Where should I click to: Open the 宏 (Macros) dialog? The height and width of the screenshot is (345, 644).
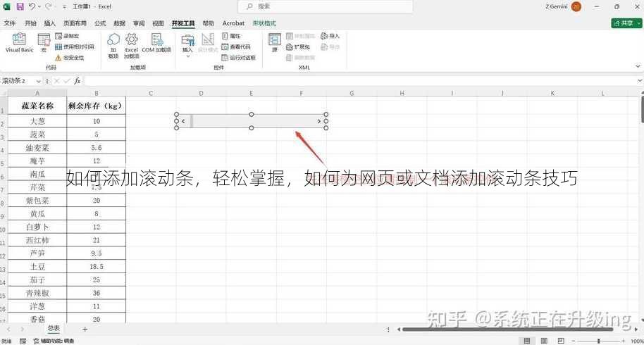click(44, 43)
